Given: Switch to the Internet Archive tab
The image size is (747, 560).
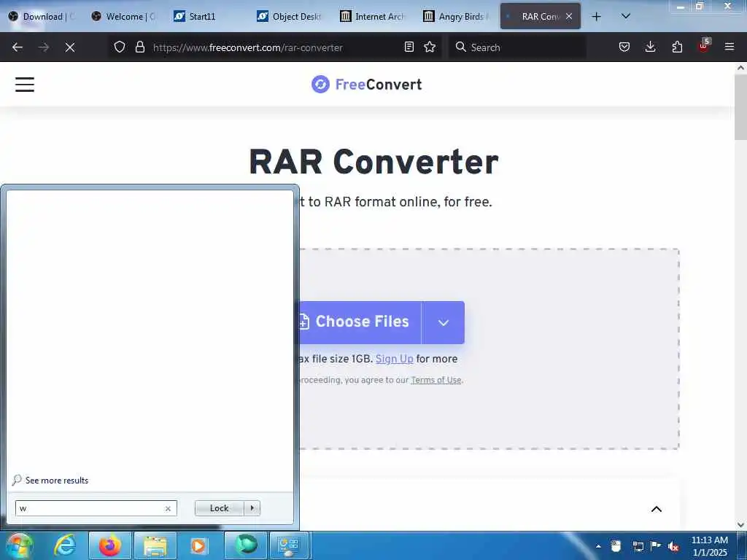Looking at the screenshot, I should tap(373, 17).
